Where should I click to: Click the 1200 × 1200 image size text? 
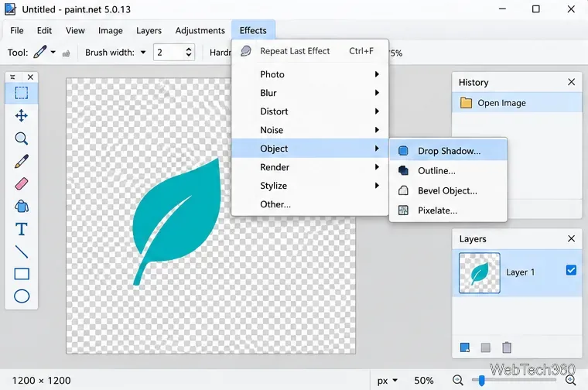coord(41,381)
